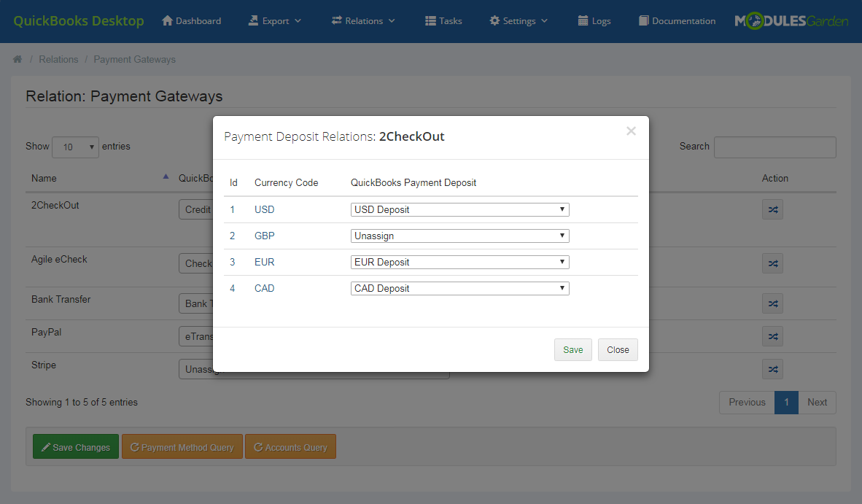Select Tasks in the navigation bar
The width and height of the screenshot is (862, 504).
(x=443, y=21)
